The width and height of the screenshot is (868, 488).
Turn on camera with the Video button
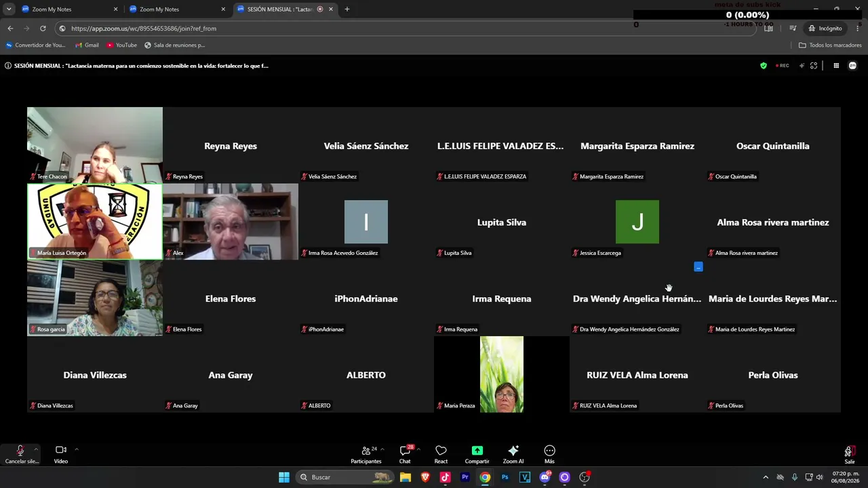pos(61,454)
